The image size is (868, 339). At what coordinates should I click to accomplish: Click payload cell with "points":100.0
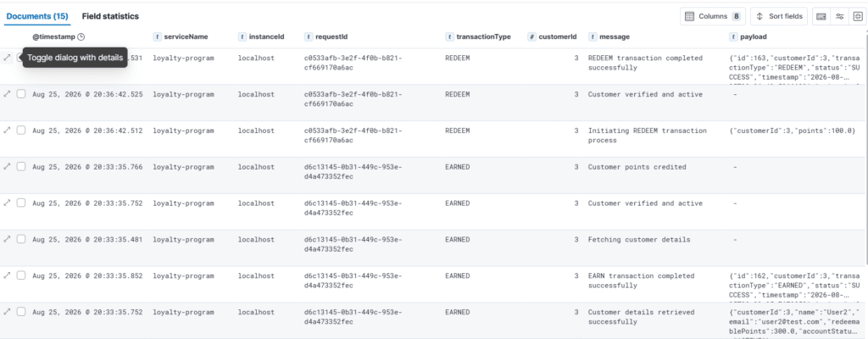[793, 131]
